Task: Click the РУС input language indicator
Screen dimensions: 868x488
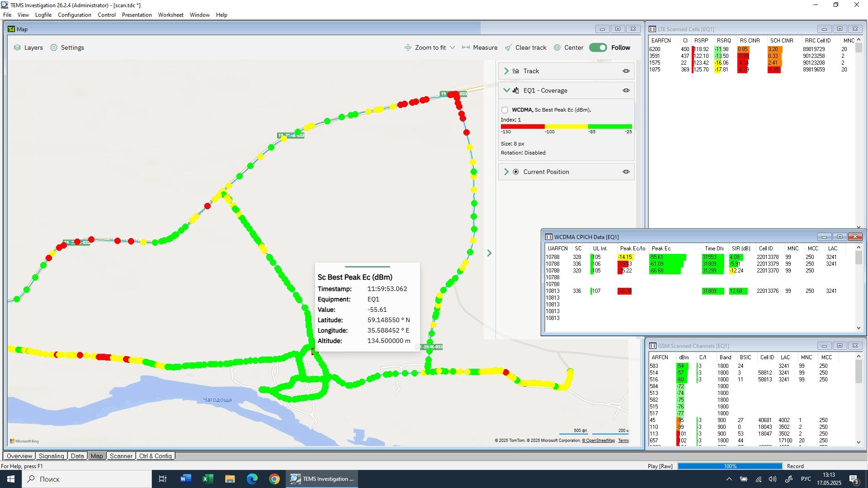Action: pyautogui.click(x=806, y=479)
